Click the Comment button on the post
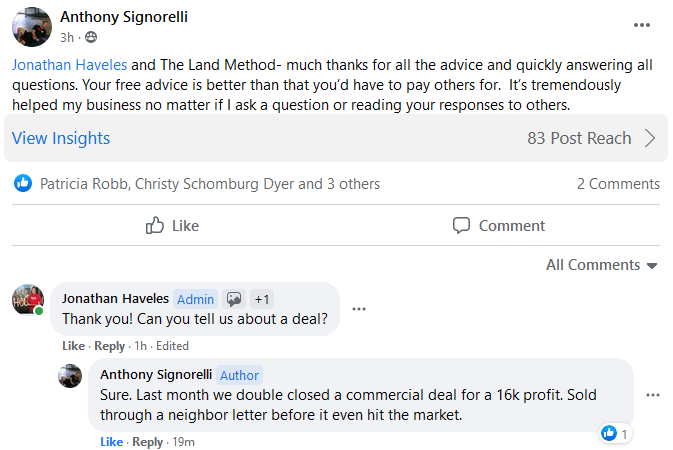 498,225
